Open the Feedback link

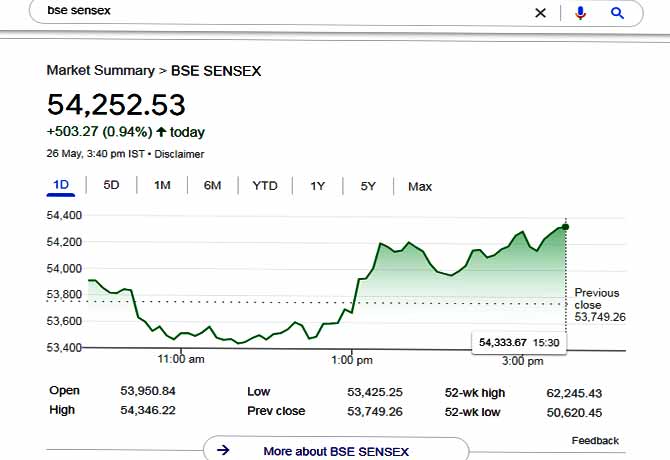595,440
